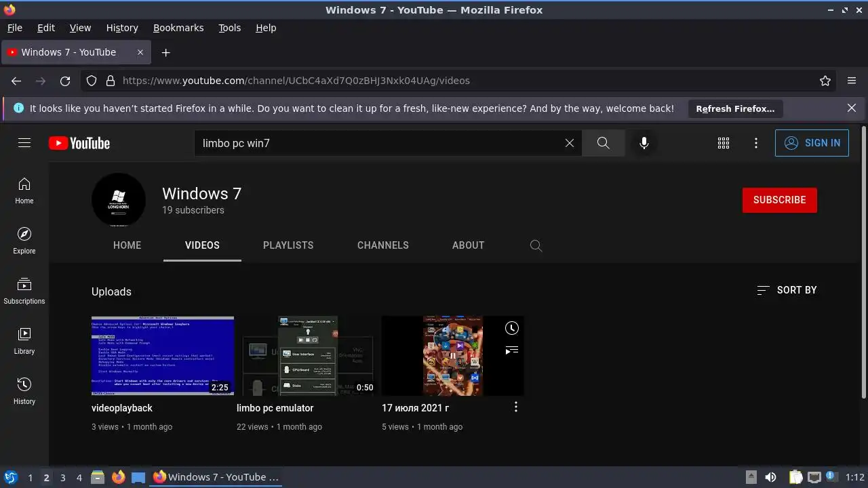Click the page vertical scrollbar
The height and width of the screenshot is (488, 868).
coord(863,262)
